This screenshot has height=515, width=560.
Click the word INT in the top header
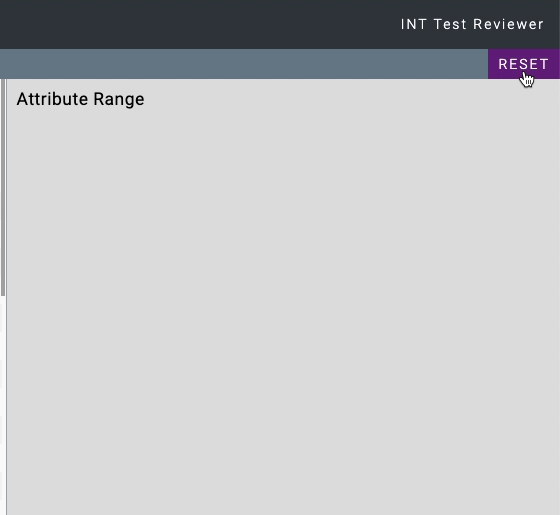point(414,24)
